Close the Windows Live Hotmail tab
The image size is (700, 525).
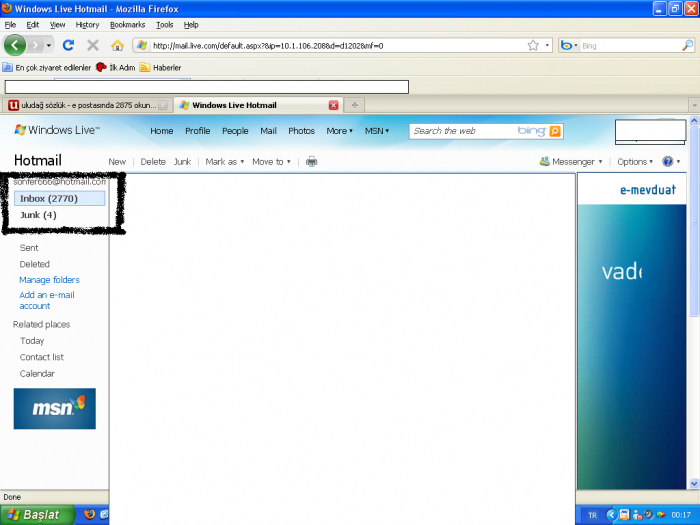coord(333,105)
